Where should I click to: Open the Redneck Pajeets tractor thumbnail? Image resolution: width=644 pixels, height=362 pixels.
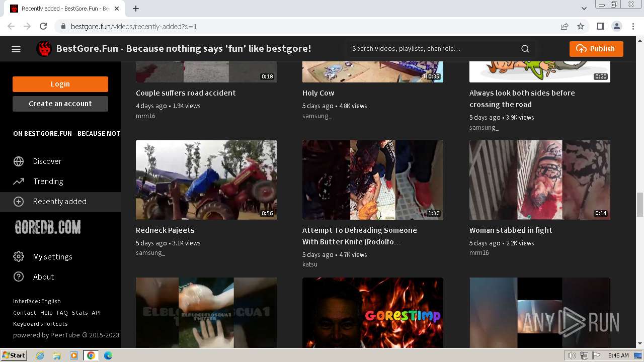[206, 180]
